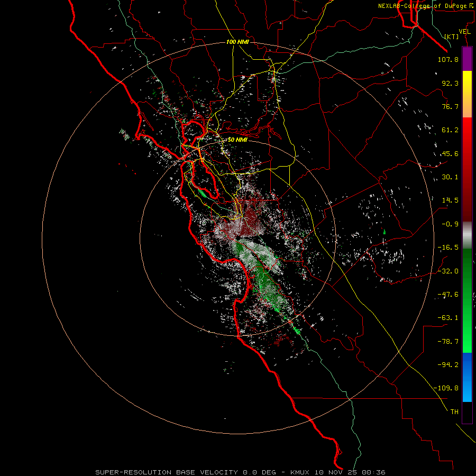476x476 pixels.
Task: Select the 107.8 velocity scale value
Action: [448, 59]
